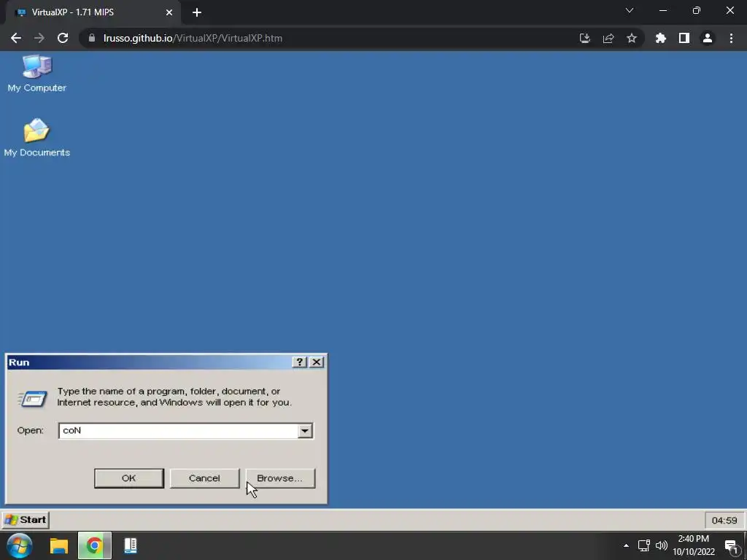Toggle the Chrome side panel icon

click(x=684, y=38)
